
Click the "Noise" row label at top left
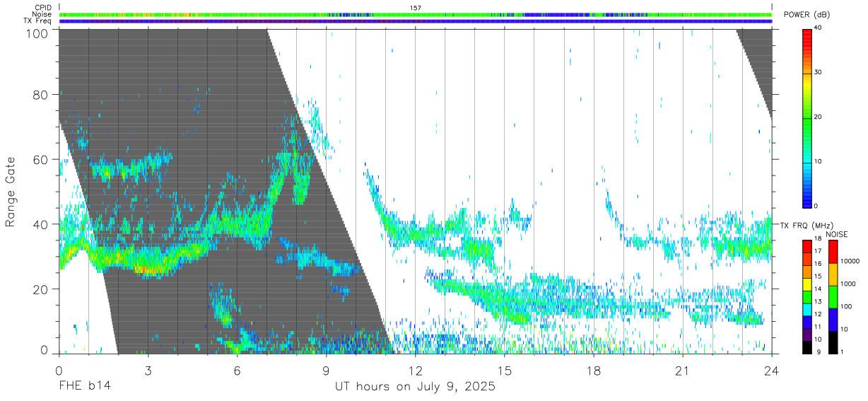42,14
